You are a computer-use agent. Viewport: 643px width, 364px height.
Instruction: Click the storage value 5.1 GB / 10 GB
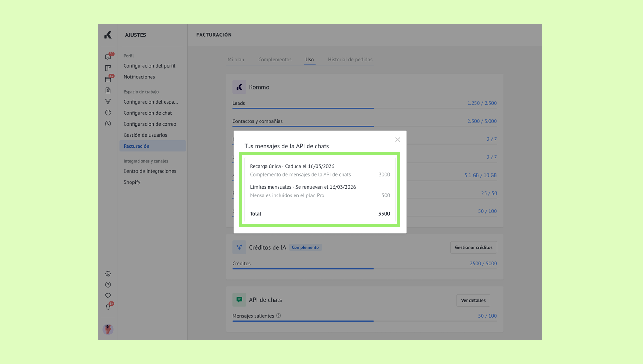pyautogui.click(x=481, y=175)
